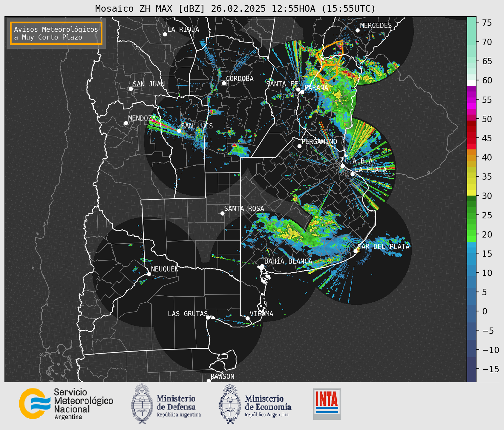Screen dimensions: 504x430
Task: Select the SAN LUIS city marker
Action: [x=179, y=131]
